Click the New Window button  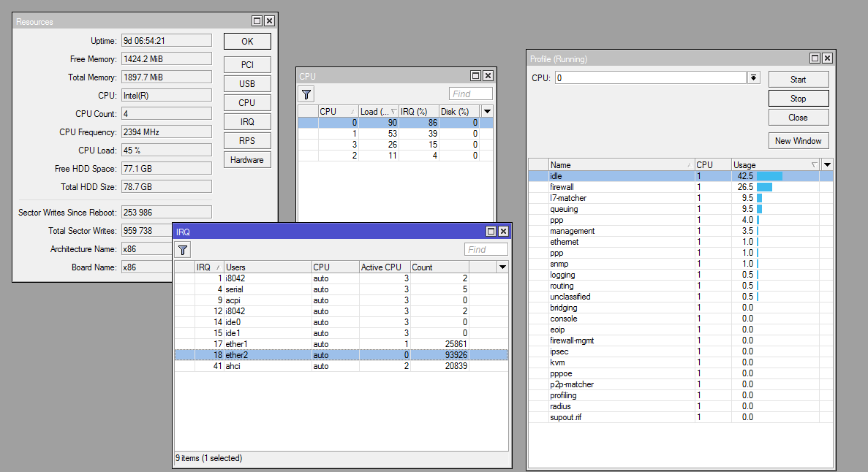(798, 141)
